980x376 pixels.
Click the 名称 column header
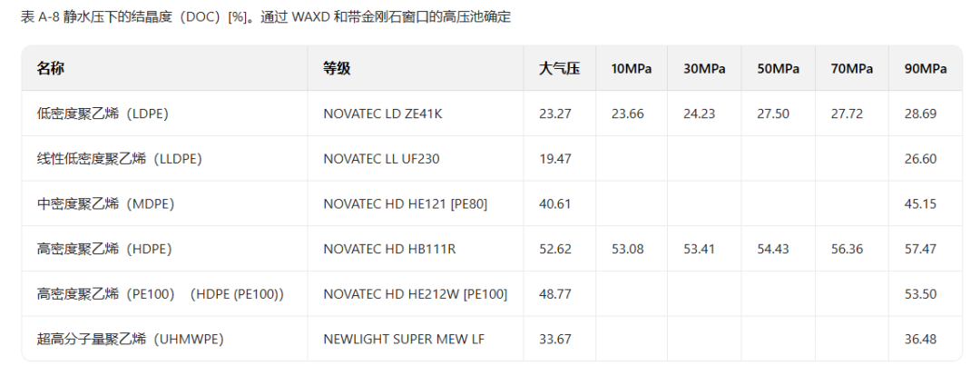[50, 69]
